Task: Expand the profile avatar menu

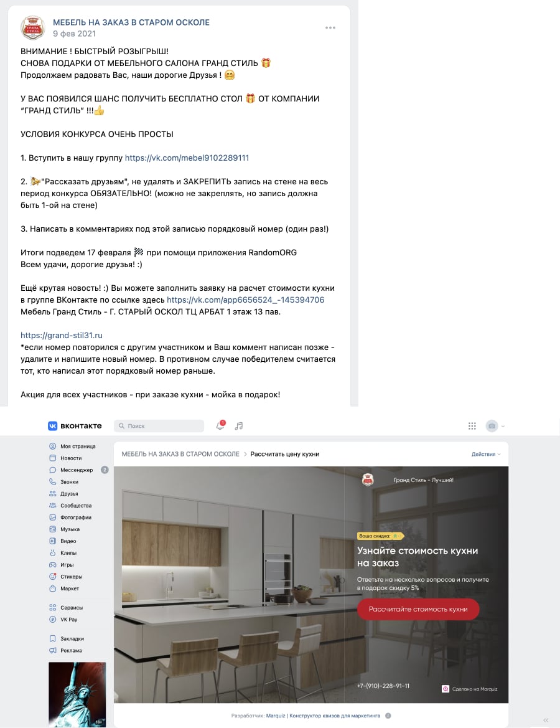Action: (495, 426)
